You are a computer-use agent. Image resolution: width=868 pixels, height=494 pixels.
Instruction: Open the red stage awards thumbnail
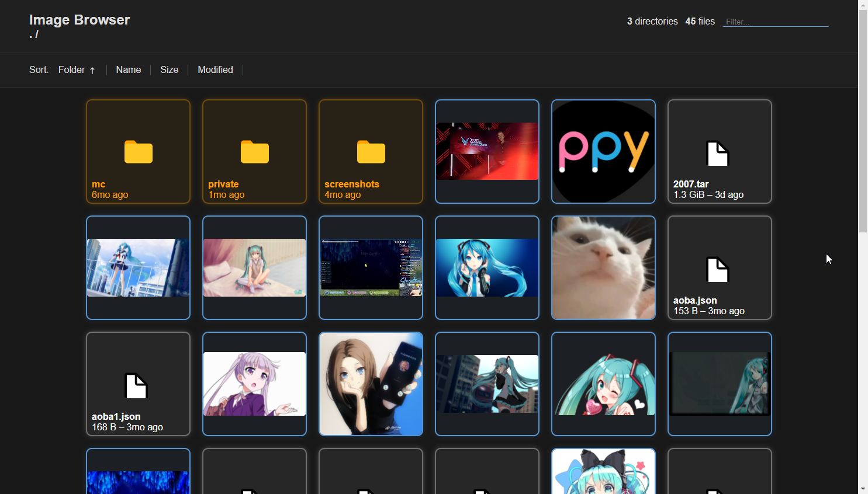(x=487, y=152)
